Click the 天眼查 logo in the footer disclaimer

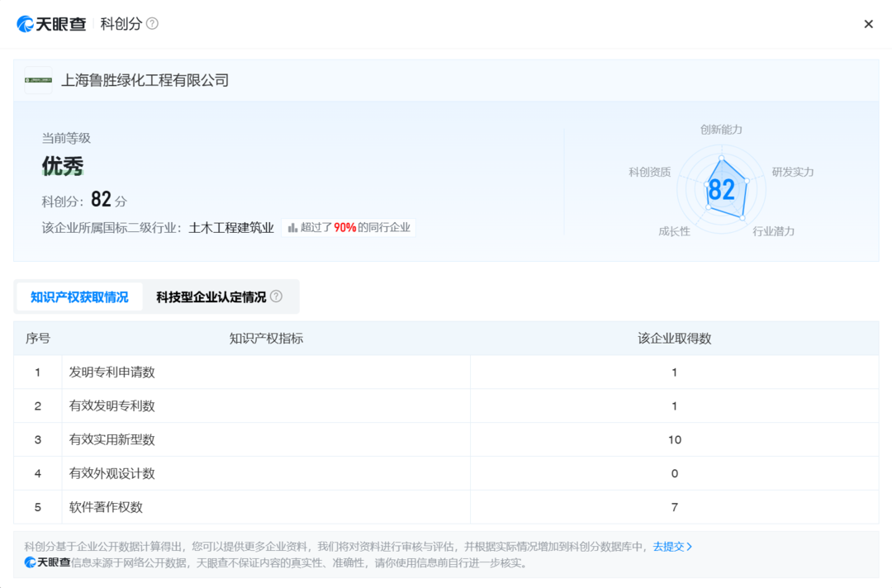click(x=47, y=562)
